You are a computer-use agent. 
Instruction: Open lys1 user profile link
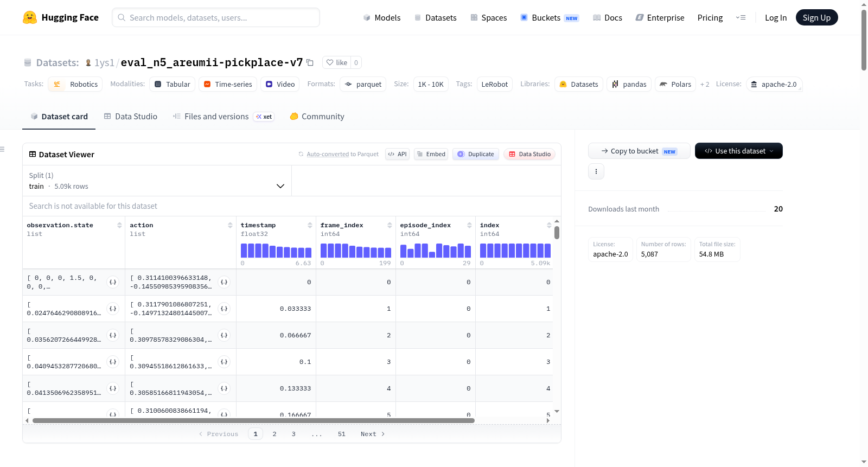[x=104, y=63]
